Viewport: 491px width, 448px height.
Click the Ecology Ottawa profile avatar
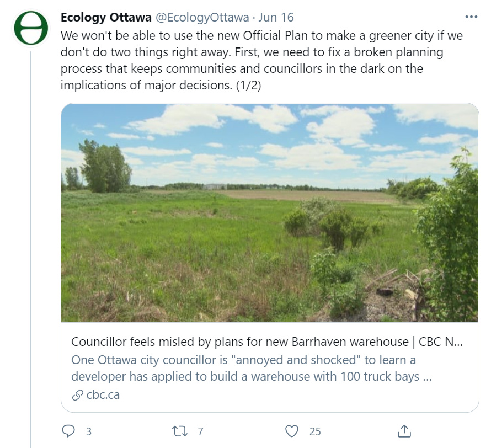click(31, 28)
